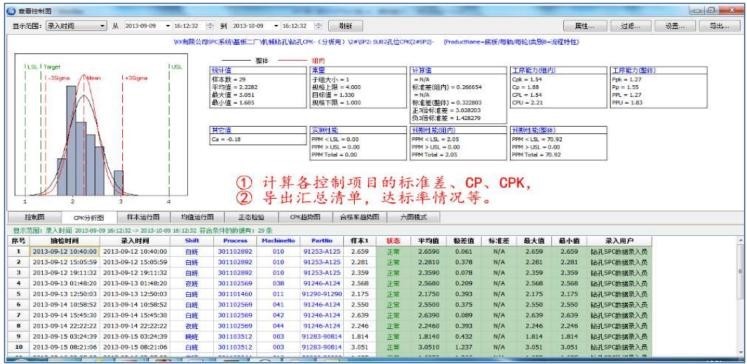Click the 刷新 refresh button
This screenshot has height=364, width=747.
(x=345, y=26)
